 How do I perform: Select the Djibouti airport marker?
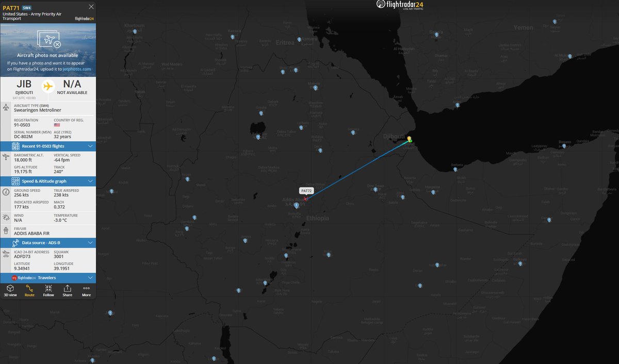[409, 139]
